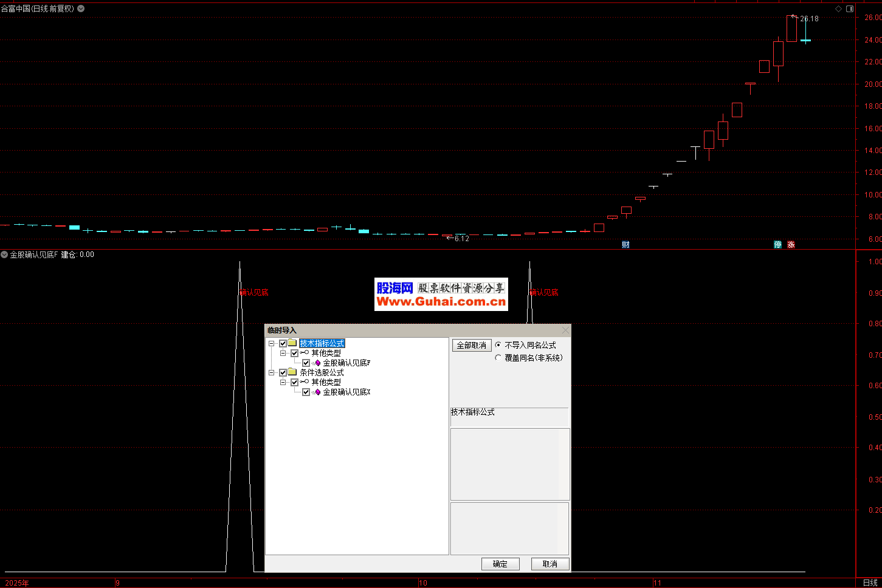882x588 pixels.
Task: Select the 技术指标公式 tree row
Action: click(x=322, y=343)
